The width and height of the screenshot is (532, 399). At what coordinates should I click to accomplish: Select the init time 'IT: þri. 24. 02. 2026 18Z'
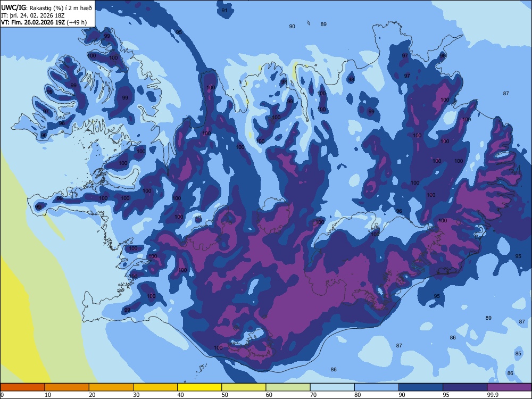coord(32,15)
